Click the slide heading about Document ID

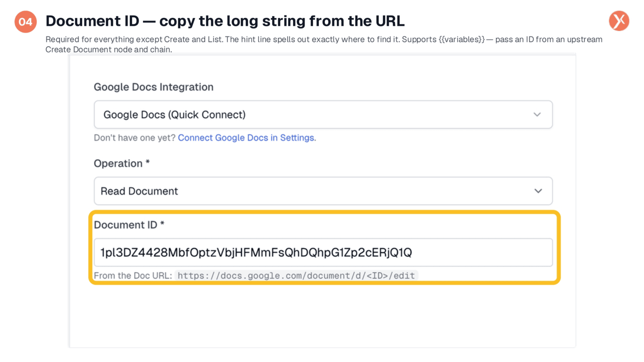click(225, 21)
